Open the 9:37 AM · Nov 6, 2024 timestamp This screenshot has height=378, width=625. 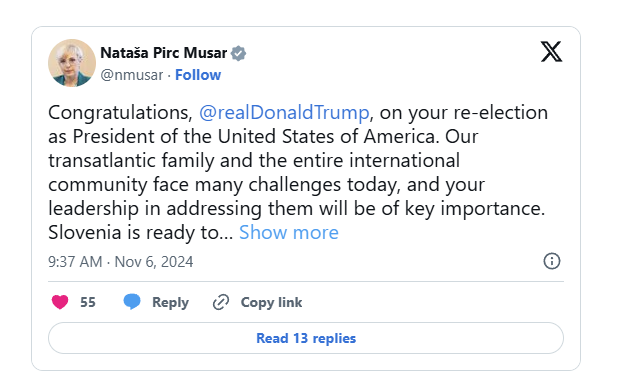point(120,262)
